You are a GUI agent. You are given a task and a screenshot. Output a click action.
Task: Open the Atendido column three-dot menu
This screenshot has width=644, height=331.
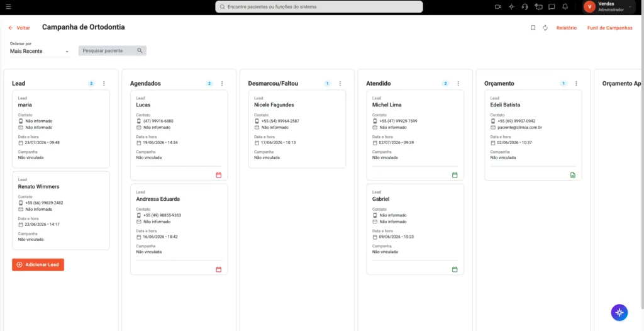click(458, 84)
